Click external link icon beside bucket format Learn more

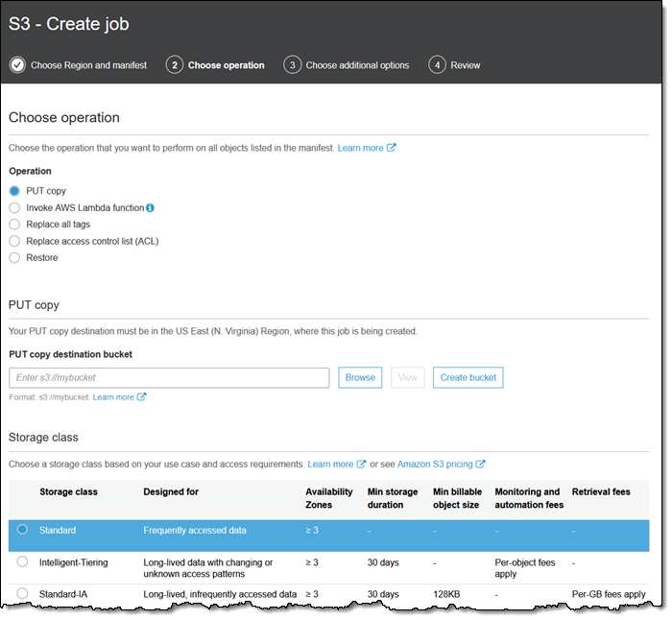(x=141, y=396)
